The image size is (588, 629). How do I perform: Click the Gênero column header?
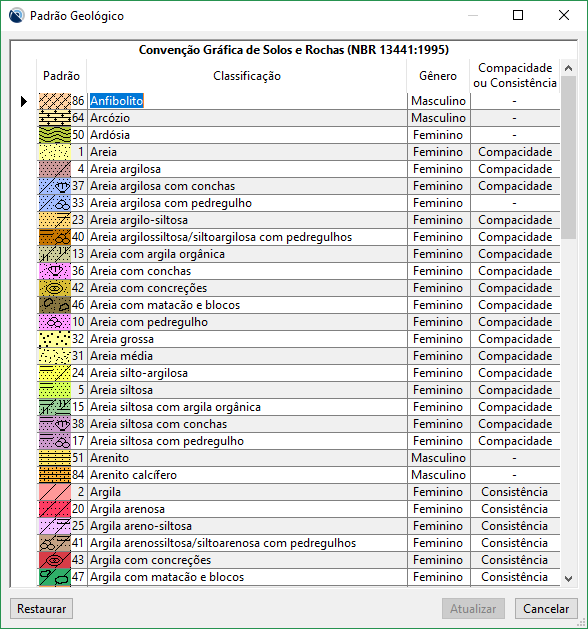(438, 76)
